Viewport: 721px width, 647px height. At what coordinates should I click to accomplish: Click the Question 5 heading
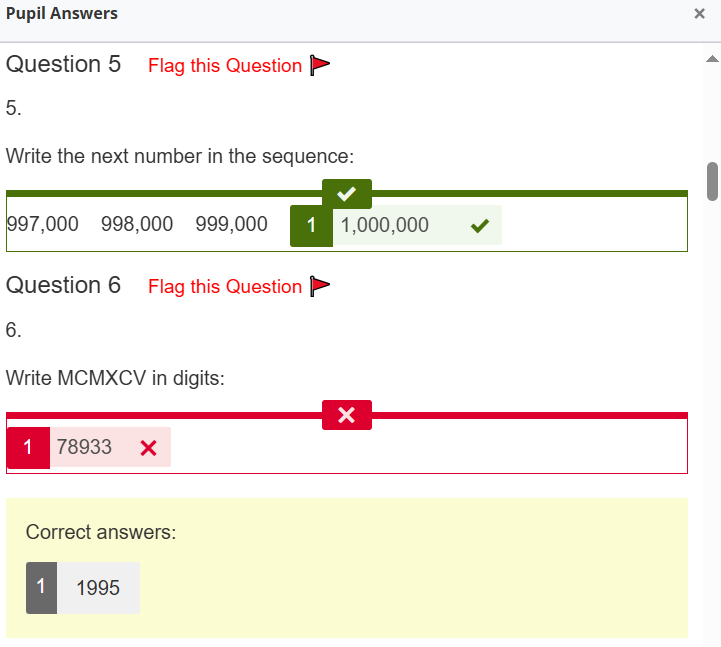click(64, 65)
